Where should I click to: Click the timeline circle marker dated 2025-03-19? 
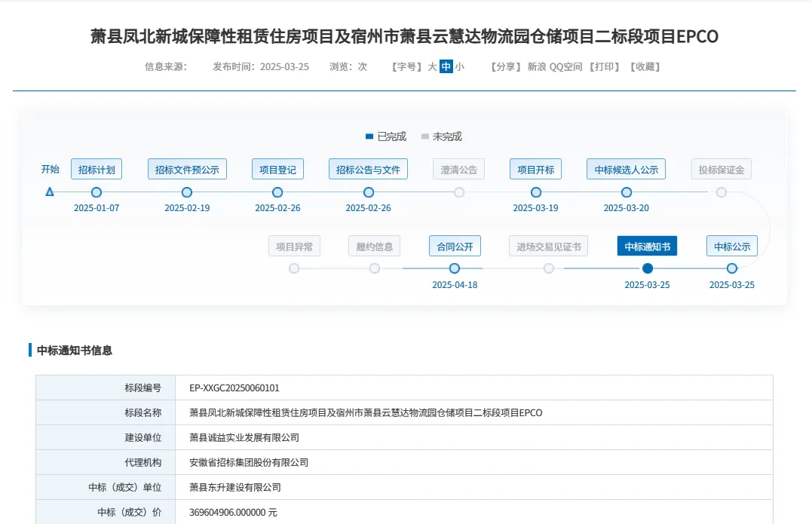[536, 192]
